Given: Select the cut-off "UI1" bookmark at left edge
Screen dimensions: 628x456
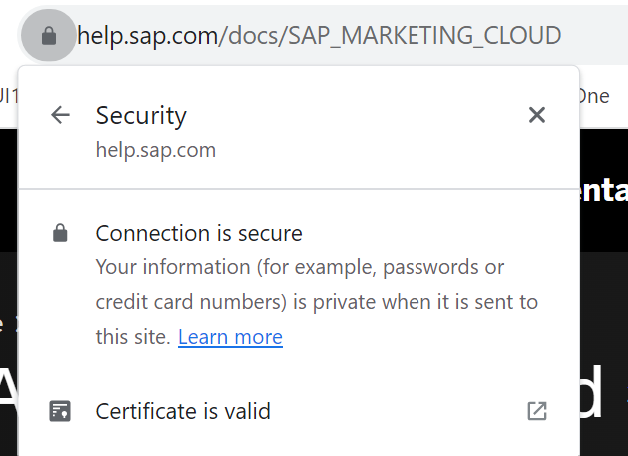Looking at the screenshot, I should [9, 96].
